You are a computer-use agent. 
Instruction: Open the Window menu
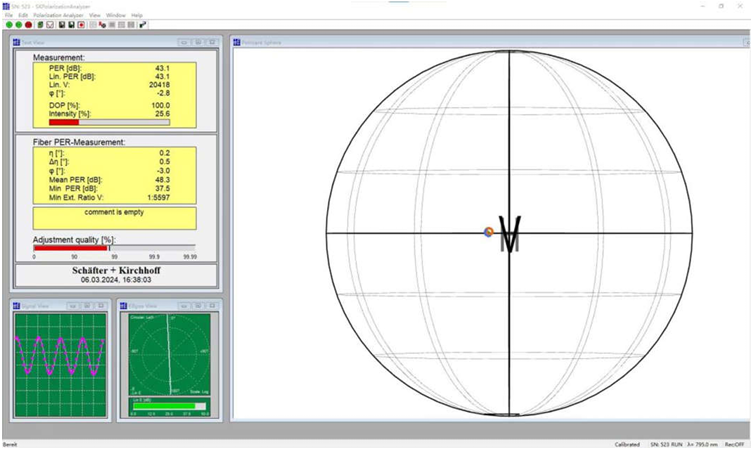116,16
